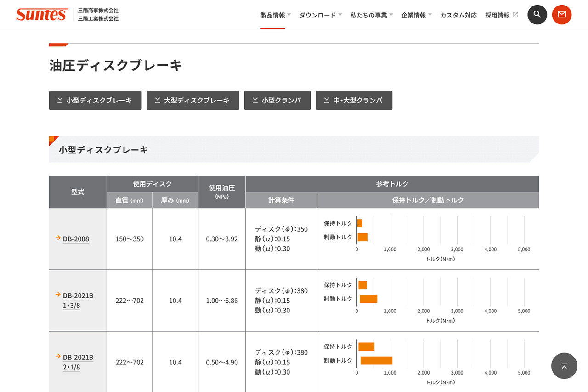This screenshot has width=588, height=392.
Task: Expand the 企業情報 menu arrow
Action: pos(430,15)
